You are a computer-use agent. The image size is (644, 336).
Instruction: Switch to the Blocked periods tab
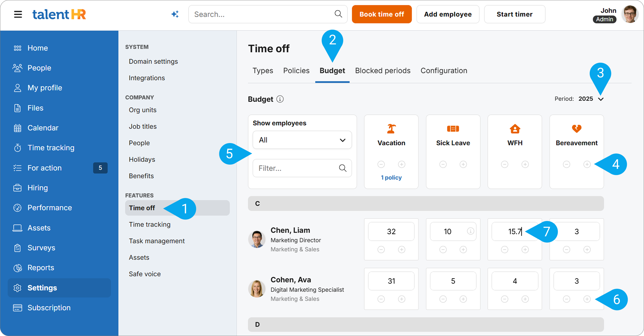383,71
